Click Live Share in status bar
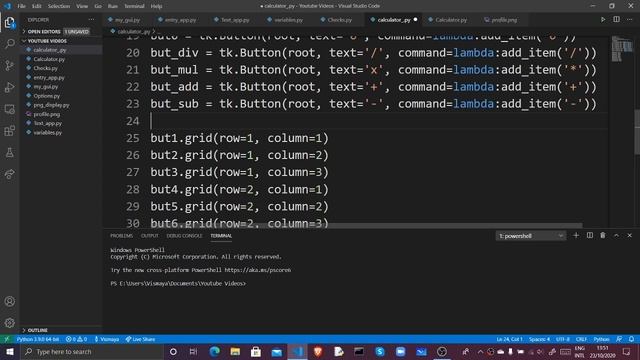 (x=140, y=339)
